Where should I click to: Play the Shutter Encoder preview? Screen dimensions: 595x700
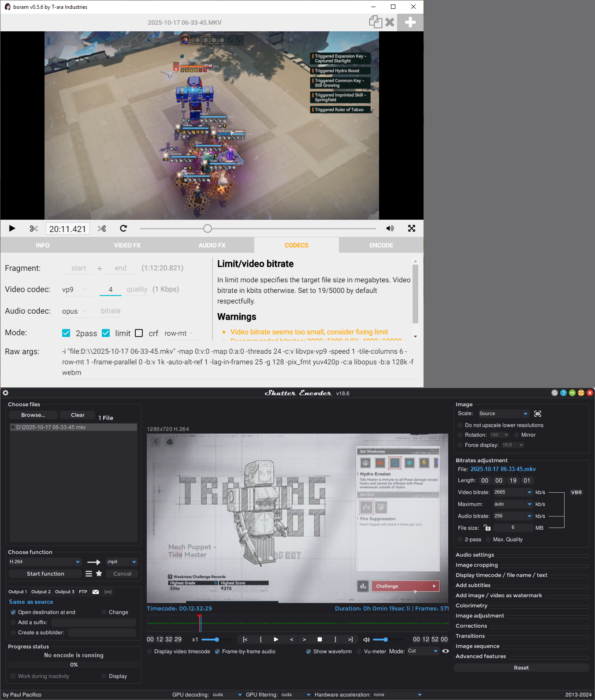(x=276, y=640)
